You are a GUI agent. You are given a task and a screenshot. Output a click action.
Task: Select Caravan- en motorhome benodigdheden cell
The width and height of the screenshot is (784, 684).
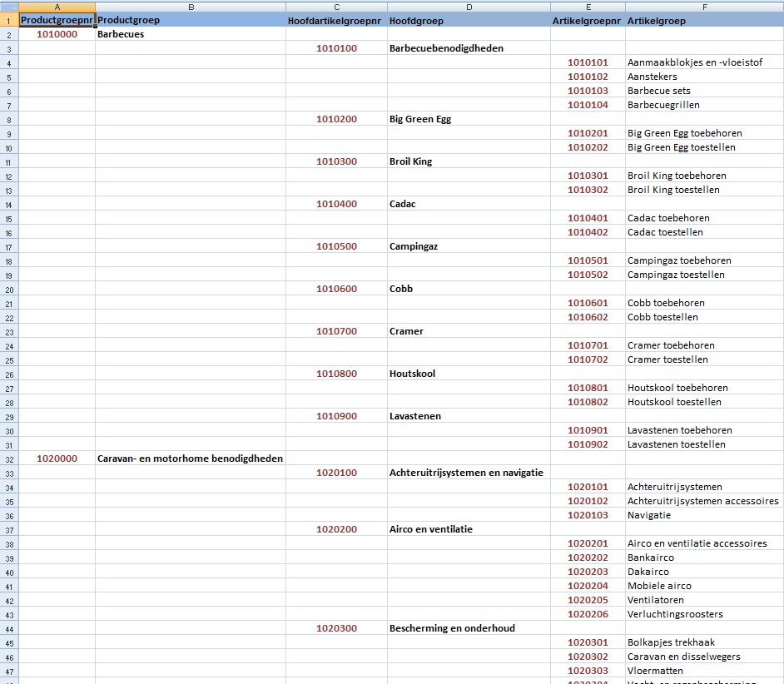click(x=191, y=458)
